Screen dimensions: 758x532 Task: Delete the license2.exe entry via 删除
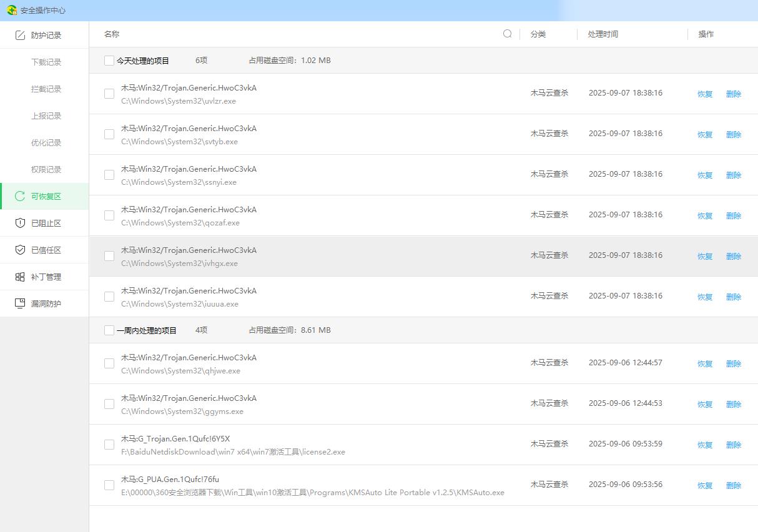(x=734, y=445)
